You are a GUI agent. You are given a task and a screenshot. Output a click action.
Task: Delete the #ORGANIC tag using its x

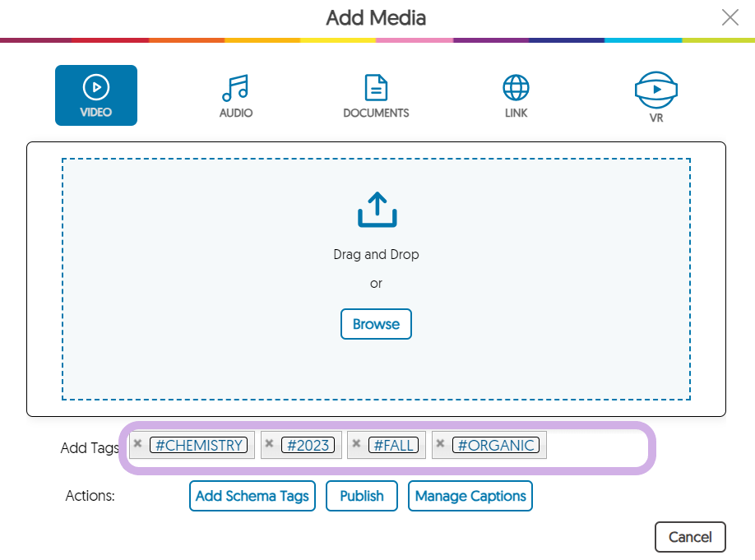pyautogui.click(x=440, y=443)
